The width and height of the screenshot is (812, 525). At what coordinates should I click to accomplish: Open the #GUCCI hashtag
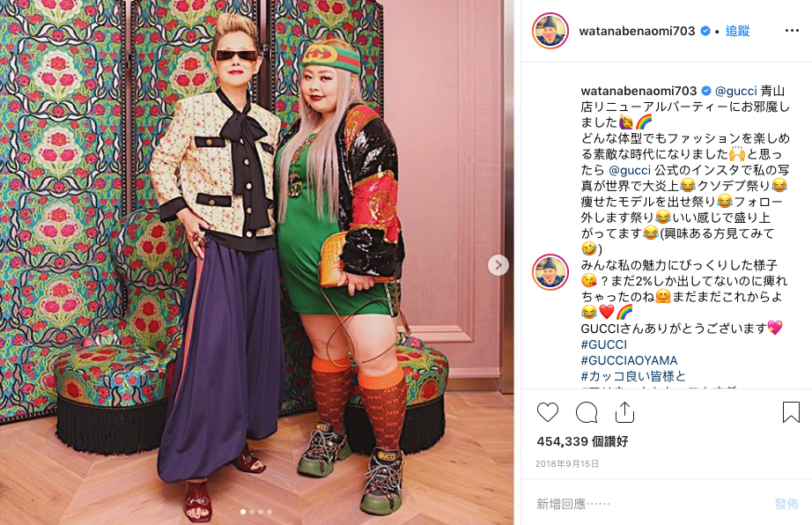(604, 344)
